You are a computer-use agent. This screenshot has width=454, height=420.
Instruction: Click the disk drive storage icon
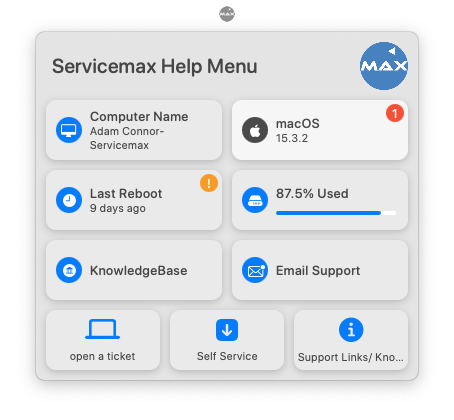[255, 200]
